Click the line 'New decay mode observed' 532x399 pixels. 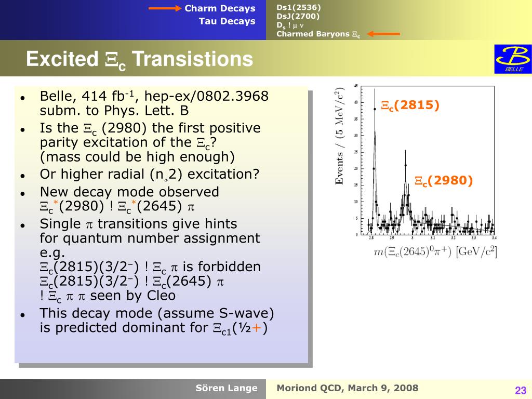129,192
